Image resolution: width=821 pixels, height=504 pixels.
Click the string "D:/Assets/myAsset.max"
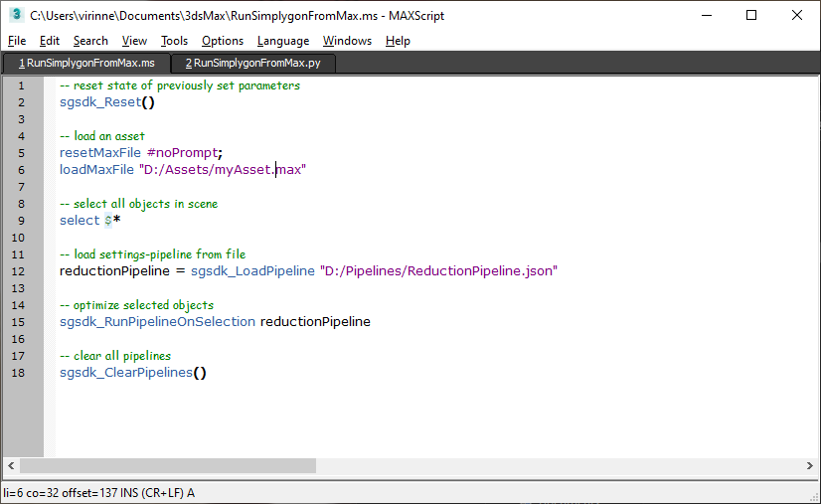[x=223, y=170]
